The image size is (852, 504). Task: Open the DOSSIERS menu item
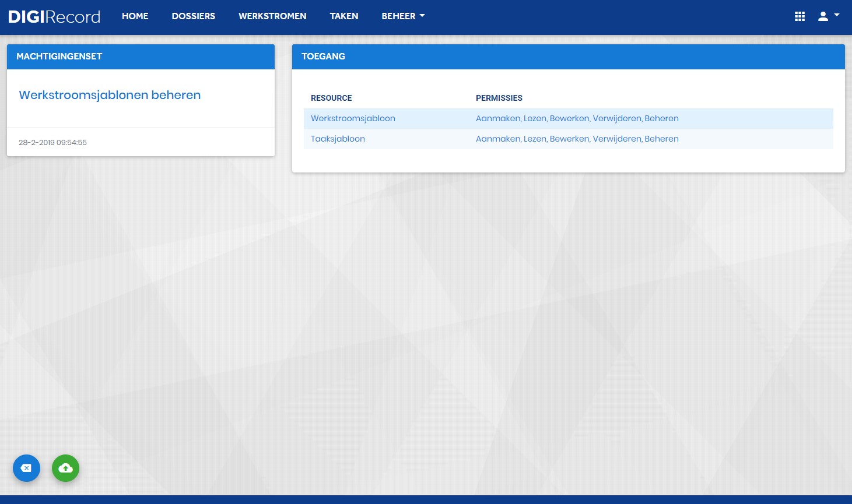click(x=194, y=16)
